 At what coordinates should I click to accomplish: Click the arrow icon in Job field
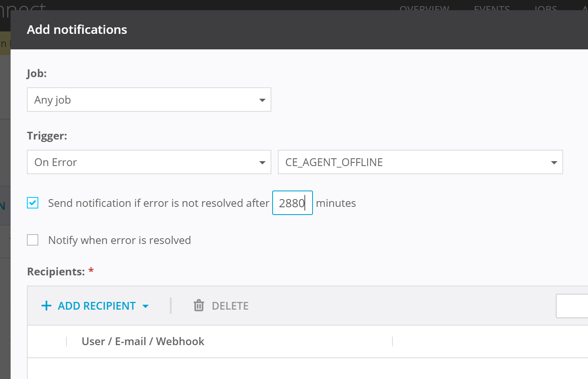[262, 100]
